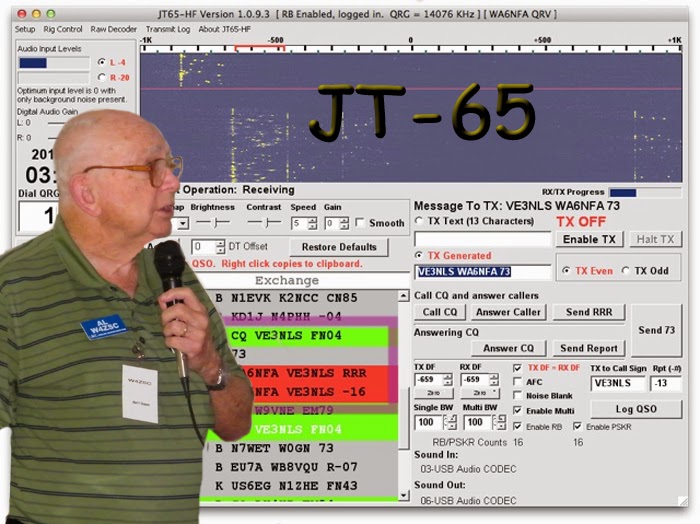
Task: Open the About JT65-HF menu
Action: click(x=225, y=29)
